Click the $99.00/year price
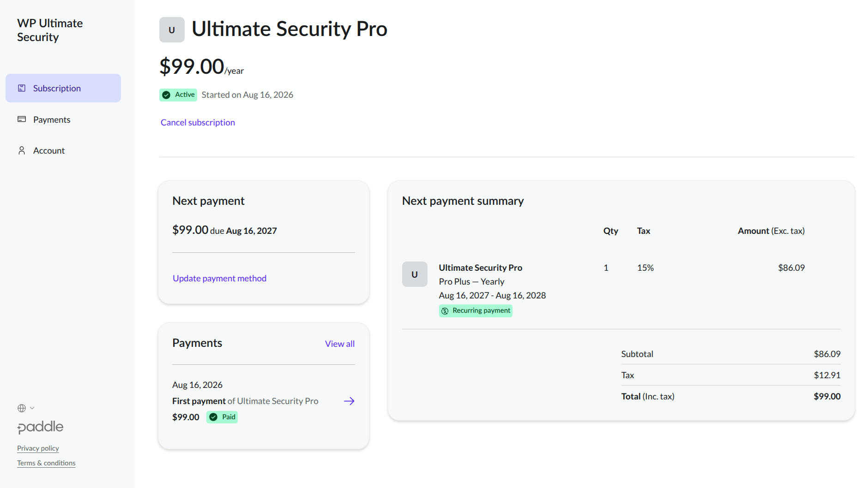The image size is (868, 488). tap(201, 66)
